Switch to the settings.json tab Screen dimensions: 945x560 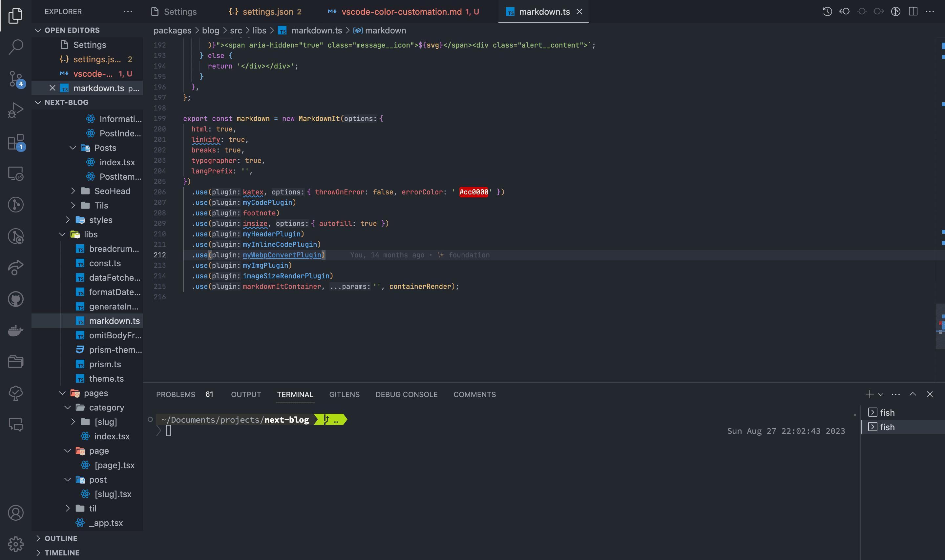pyautogui.click(x=267, y=12)
